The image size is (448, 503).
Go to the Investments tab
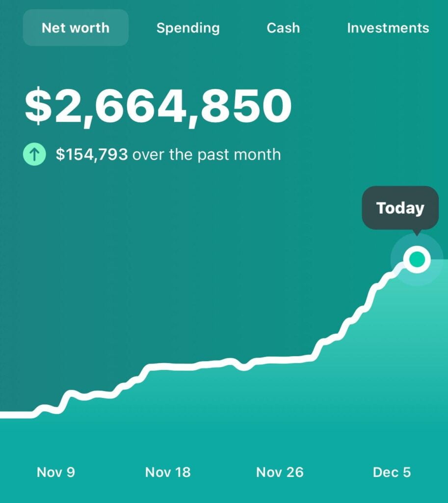(388, 28)
